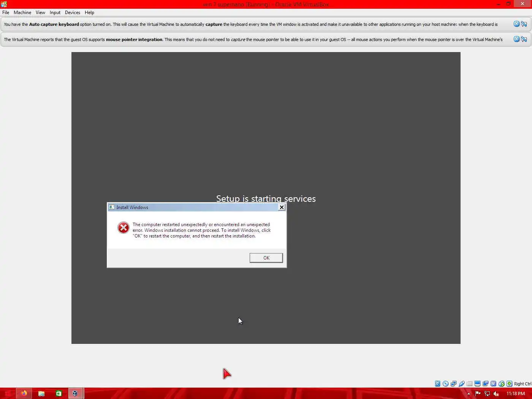The height and width of the screenshot is (399, 532).
Task: Click the 11:18 PM clock
Action: pyautogui.click(x=516, y=394)
